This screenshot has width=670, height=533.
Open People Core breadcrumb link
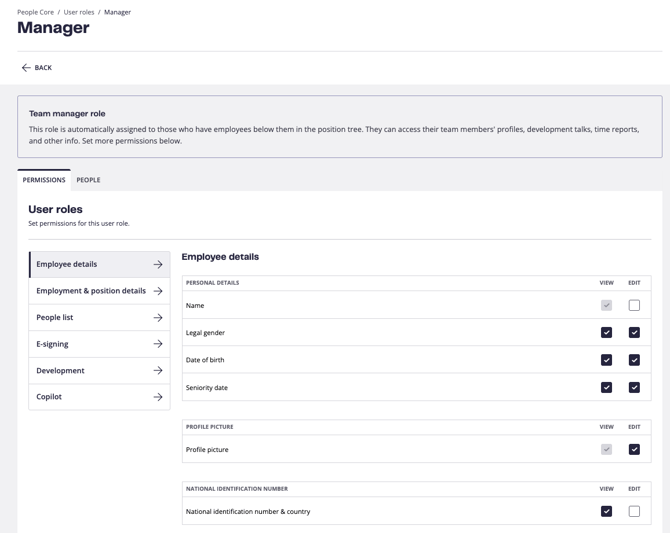pos(35,12)
